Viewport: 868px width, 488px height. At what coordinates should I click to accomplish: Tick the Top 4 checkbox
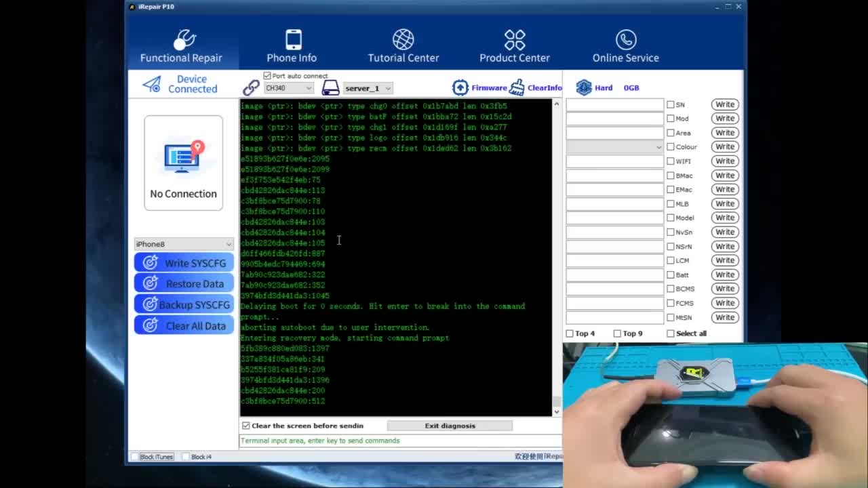point(570,333)
